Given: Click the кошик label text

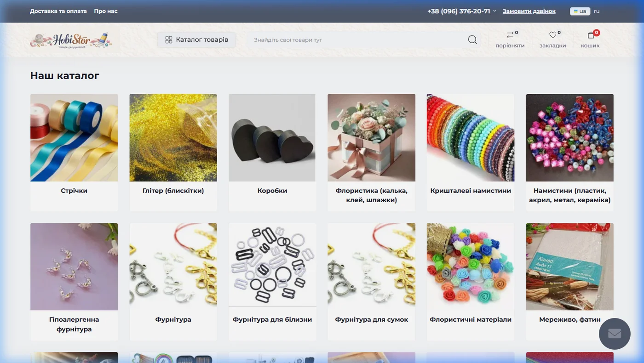Looking at the screenshot, I should 590,46.
